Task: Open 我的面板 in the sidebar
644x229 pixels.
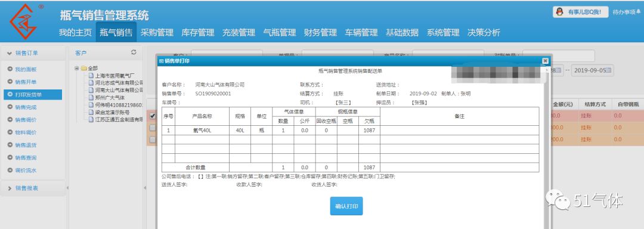Action: (26, 69)
